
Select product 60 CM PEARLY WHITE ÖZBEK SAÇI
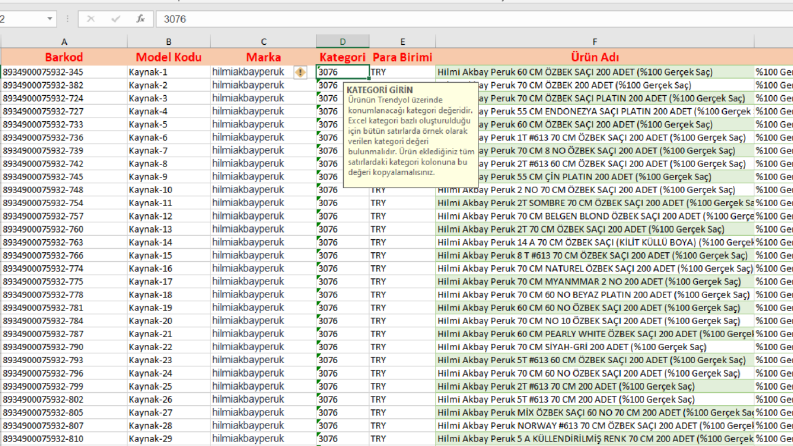594,334
